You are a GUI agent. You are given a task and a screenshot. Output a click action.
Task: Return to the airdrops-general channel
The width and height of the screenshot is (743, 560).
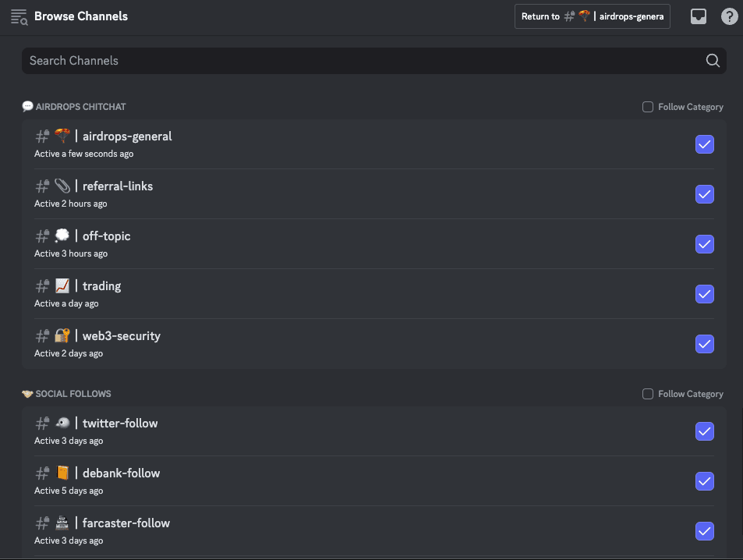tap(593, 16)
